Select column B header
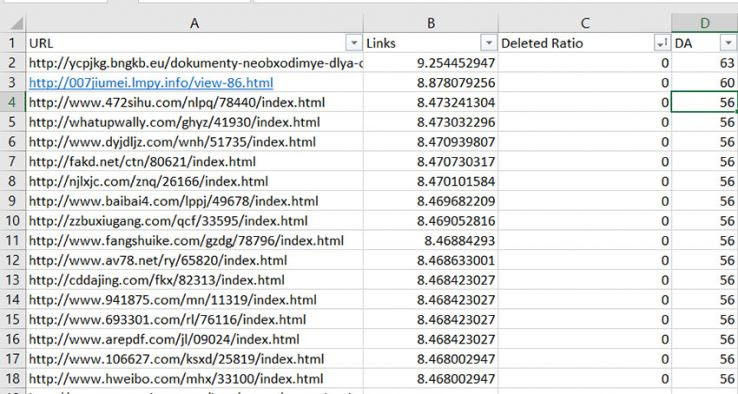738x394 pixels. point(431,23)
